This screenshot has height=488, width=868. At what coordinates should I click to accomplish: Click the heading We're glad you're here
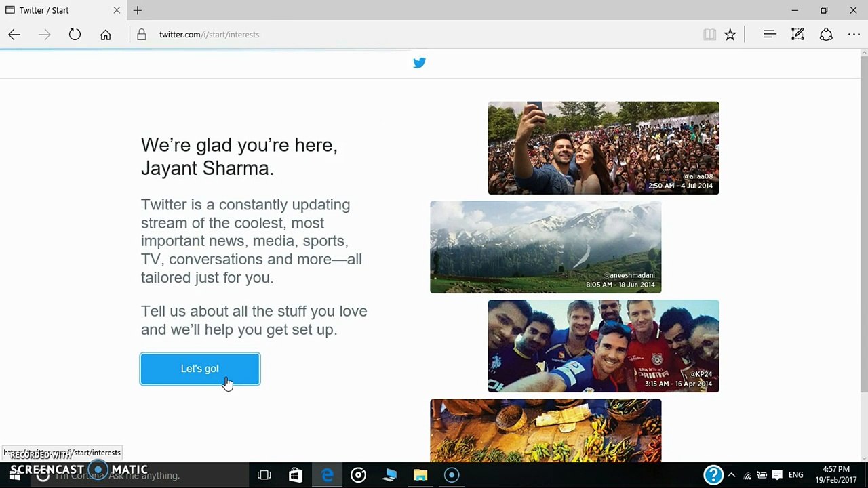tap(239, 157)
